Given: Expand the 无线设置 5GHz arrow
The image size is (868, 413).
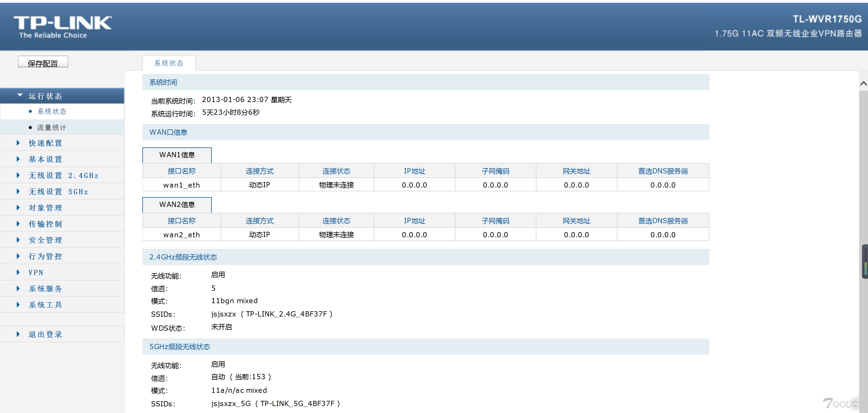Looking at the screenshot, I should pyautogui.click(x=18, y=192).
